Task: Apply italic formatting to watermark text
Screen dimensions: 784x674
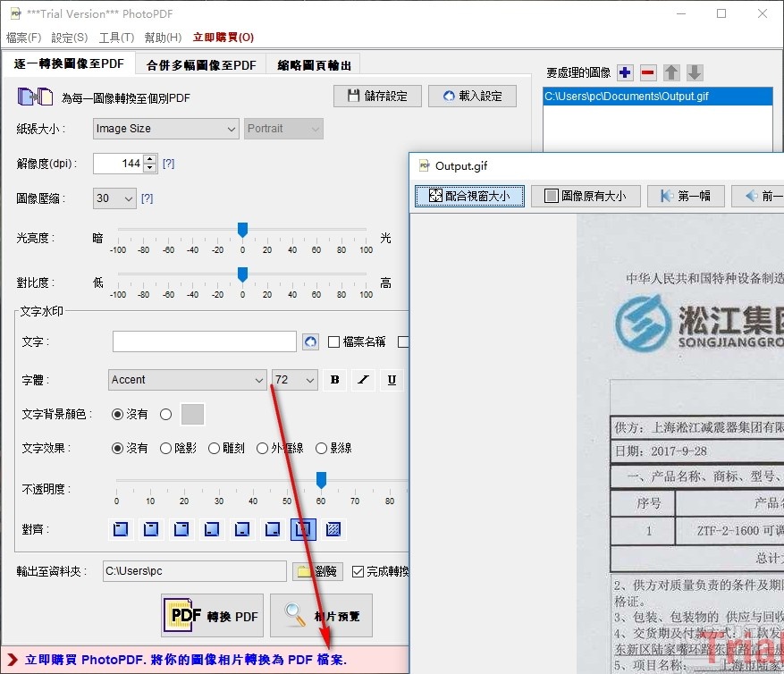Action: coord(363,380)
